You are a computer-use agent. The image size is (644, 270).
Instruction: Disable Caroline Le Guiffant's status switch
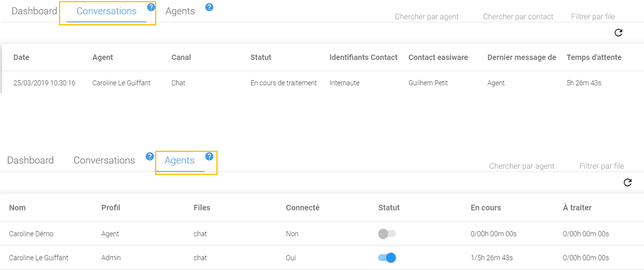coord(387,258)
